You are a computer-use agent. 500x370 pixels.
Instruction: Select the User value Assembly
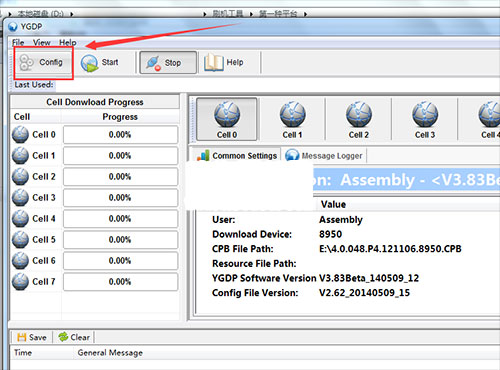coord(341,220)
